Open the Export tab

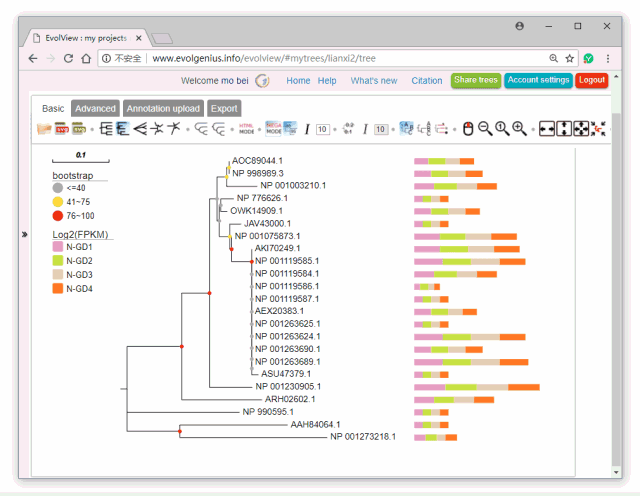(x=224, y=109)
